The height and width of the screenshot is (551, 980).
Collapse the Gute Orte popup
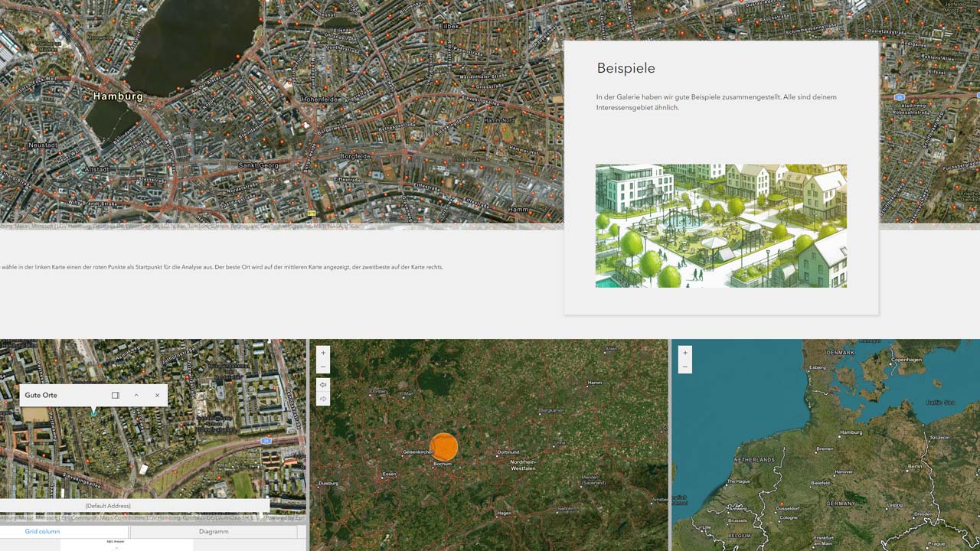136,396
